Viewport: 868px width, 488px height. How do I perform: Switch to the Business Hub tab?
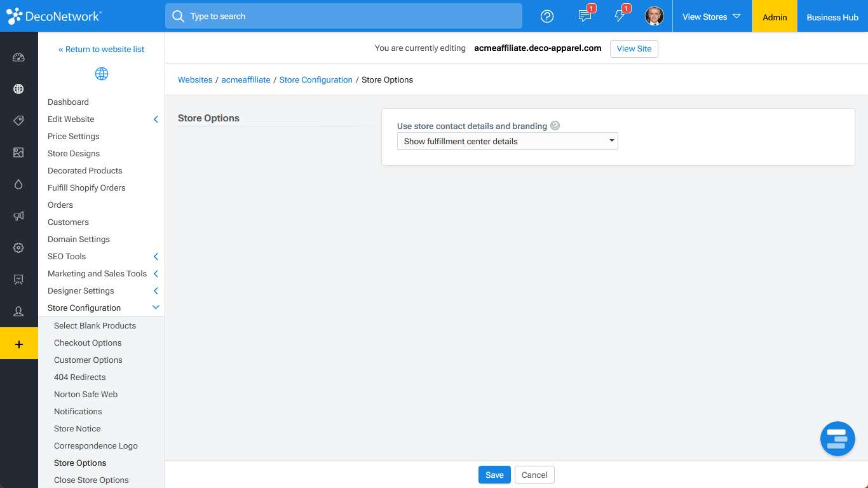[832, 17]
